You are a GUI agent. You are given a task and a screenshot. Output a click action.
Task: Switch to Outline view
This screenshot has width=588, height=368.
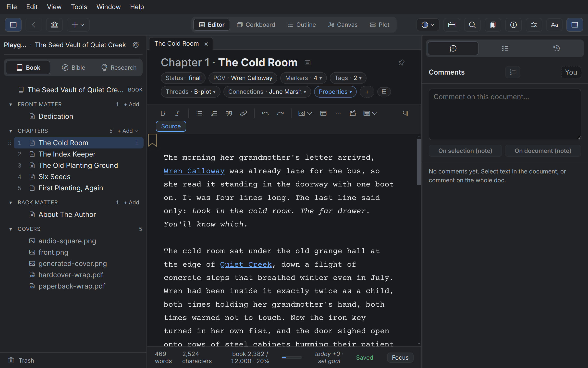[302, 25]
